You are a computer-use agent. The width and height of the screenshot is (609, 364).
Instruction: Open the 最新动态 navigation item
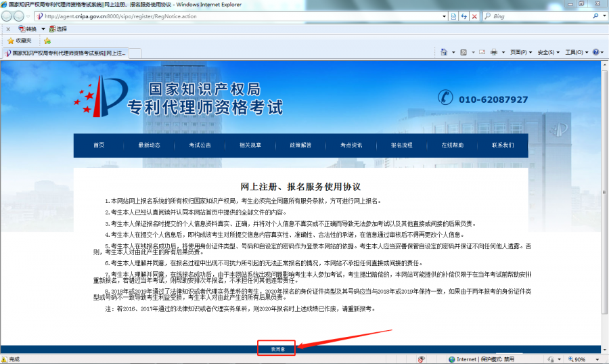[x=149, y=145]
